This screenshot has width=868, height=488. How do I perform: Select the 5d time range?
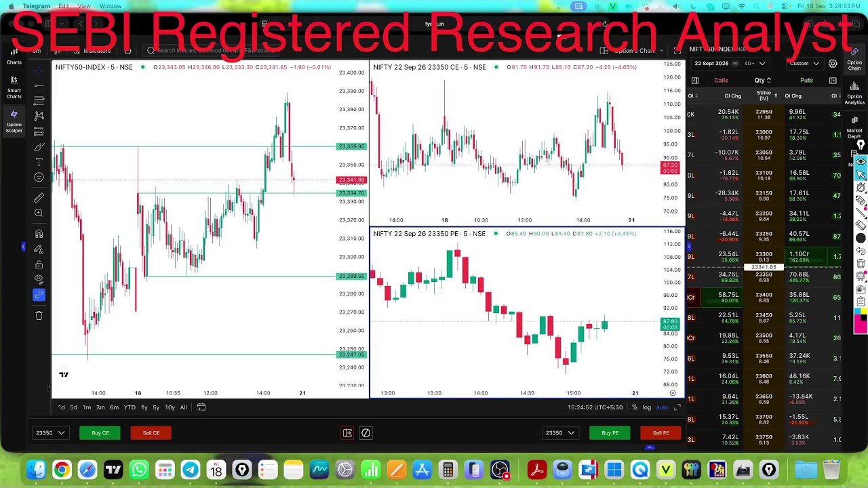73,407
